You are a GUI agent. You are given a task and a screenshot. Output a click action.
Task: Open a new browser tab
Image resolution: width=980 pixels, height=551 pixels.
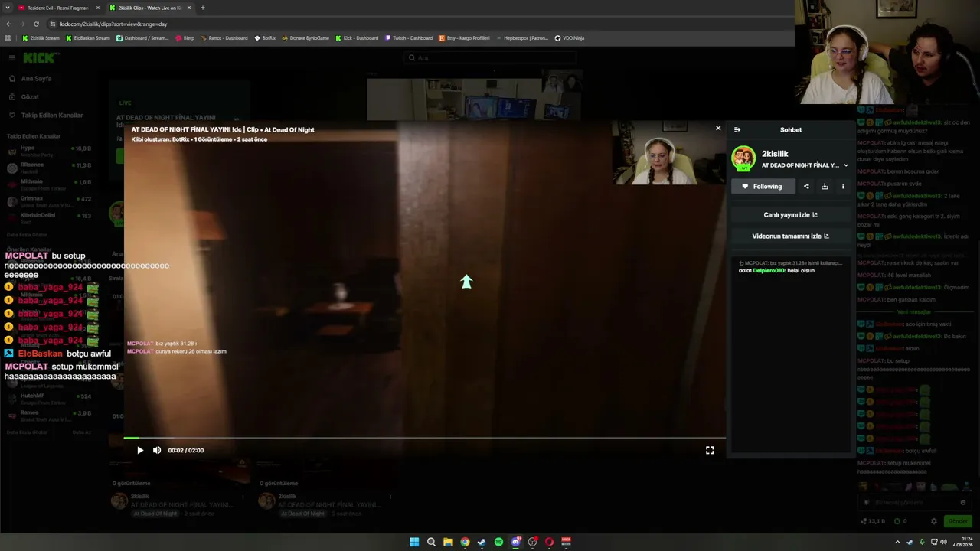203,8
